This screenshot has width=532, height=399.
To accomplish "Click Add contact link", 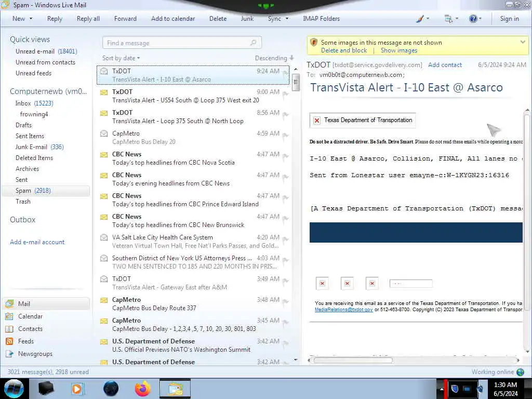I will [x=445, y=65].
